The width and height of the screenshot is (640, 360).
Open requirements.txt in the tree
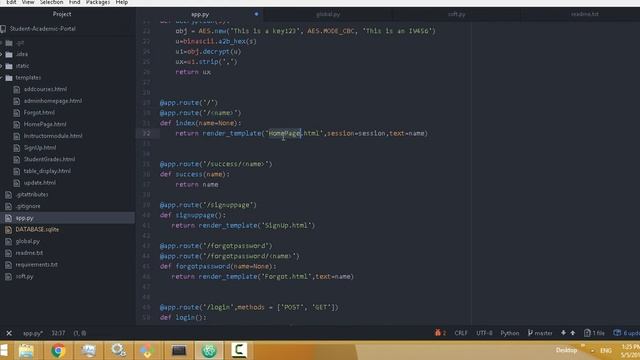tap(37, 264)
